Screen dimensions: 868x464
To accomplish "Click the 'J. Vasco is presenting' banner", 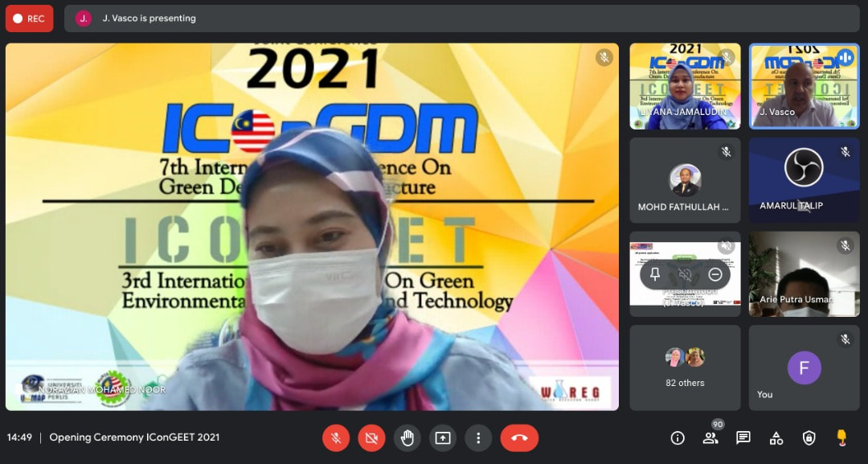I will coord(149,18).
